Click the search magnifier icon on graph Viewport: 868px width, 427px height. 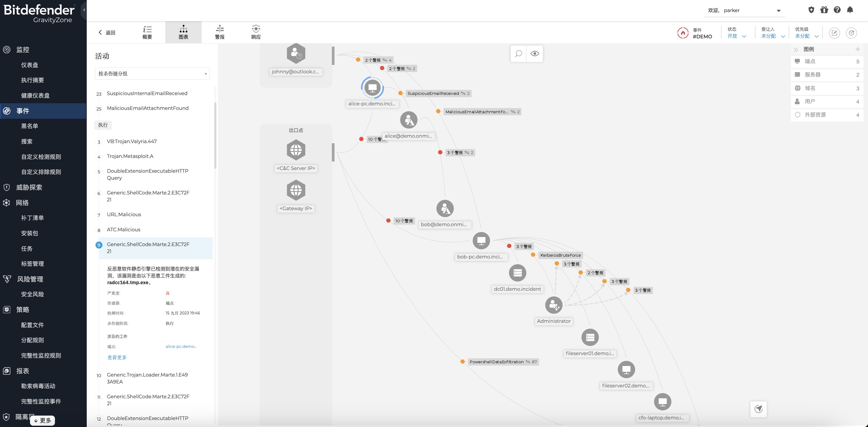(x=519, y=54)
